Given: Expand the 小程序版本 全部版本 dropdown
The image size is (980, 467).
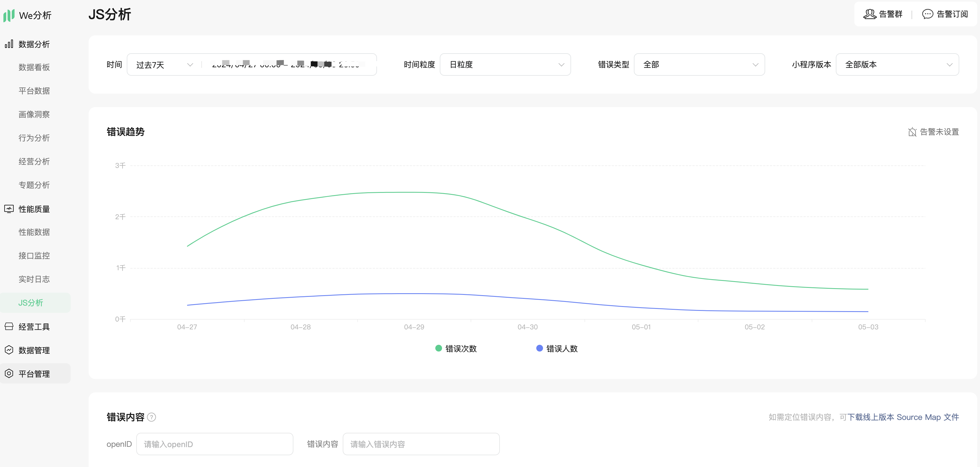Looking at the screenshot, I should click(897, 65).
